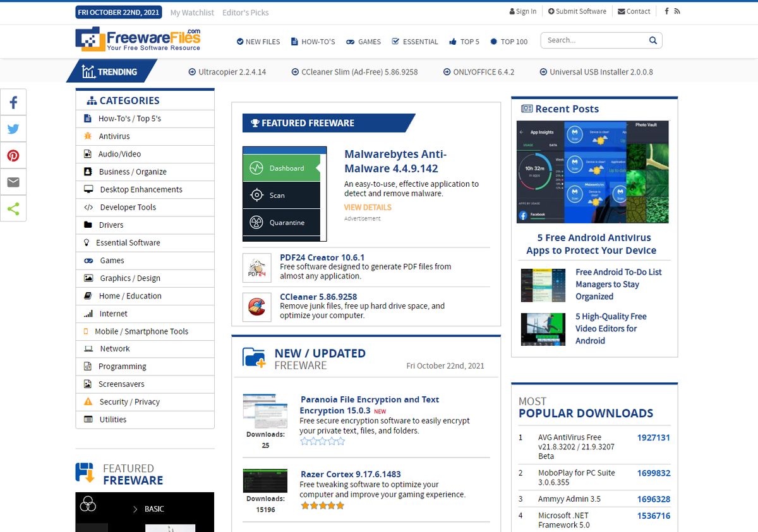Click the Antivirus category bug icon
758x532 pixels.
click(x=88, y=136)
